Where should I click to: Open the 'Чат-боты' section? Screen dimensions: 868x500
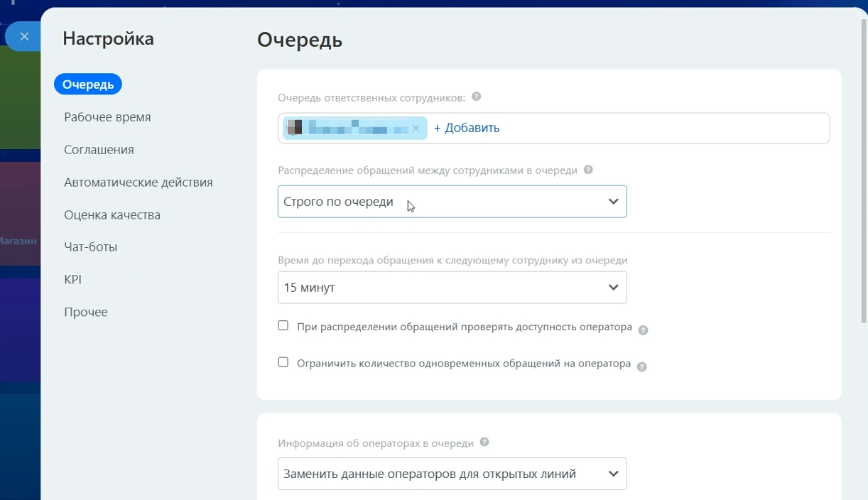click(x=91, y=247)
